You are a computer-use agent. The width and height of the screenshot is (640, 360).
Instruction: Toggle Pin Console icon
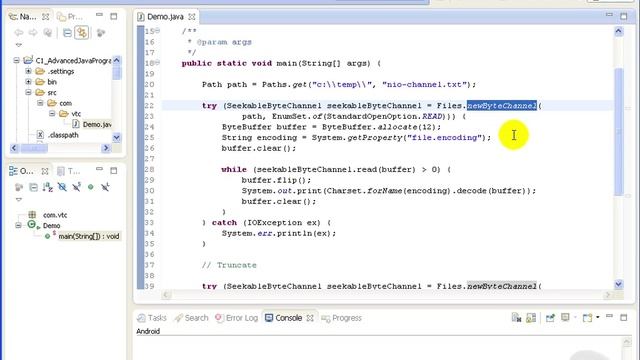pyautogui.click(x=550, y=318)
